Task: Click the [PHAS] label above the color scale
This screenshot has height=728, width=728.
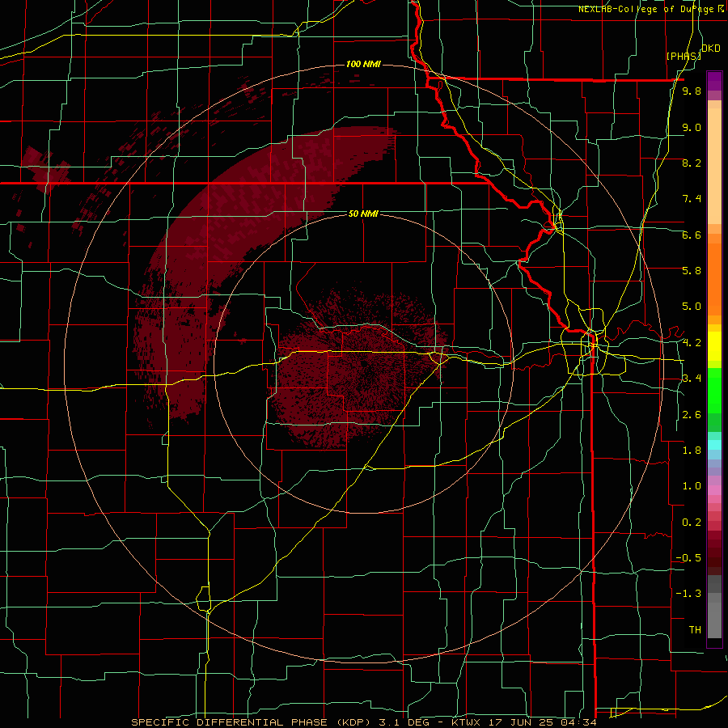Action: point(684,56)
